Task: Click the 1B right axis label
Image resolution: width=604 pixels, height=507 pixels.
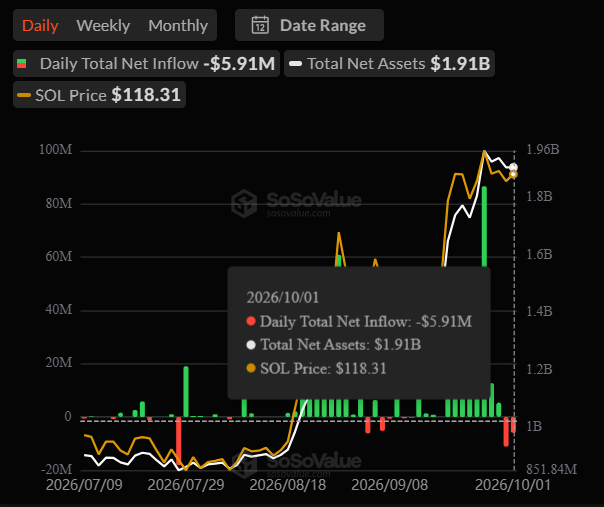Action: (x=534, y=426)
